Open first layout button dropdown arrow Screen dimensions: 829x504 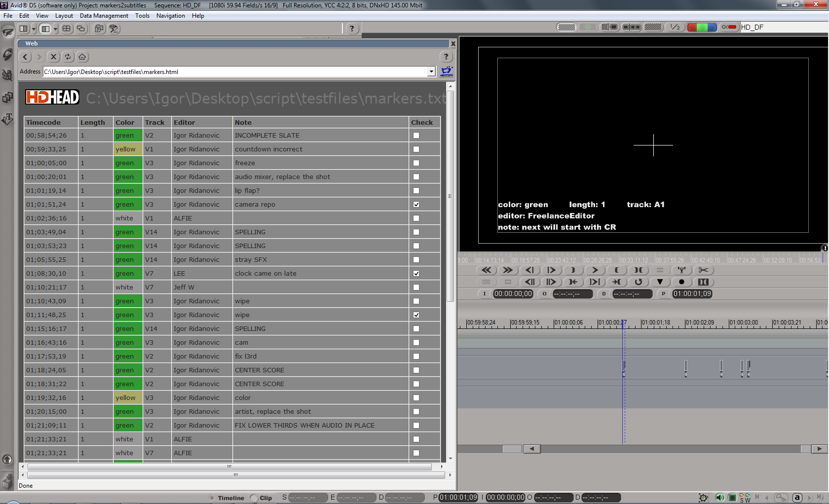pos(34,29)
